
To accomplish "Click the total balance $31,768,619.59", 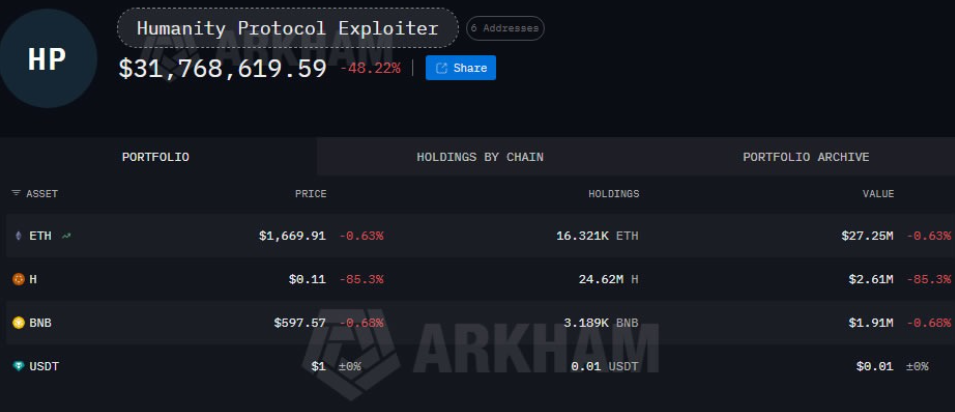I will click(222, 68).
